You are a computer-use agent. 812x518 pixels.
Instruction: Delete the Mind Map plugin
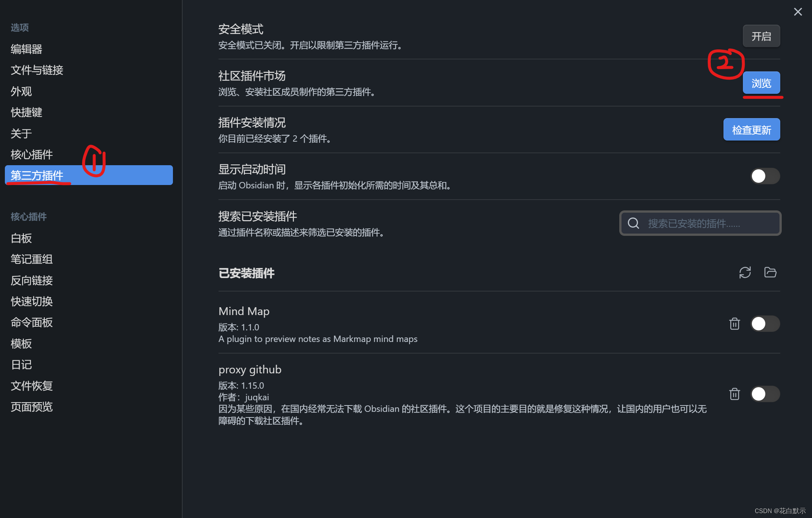click(734, 324)
